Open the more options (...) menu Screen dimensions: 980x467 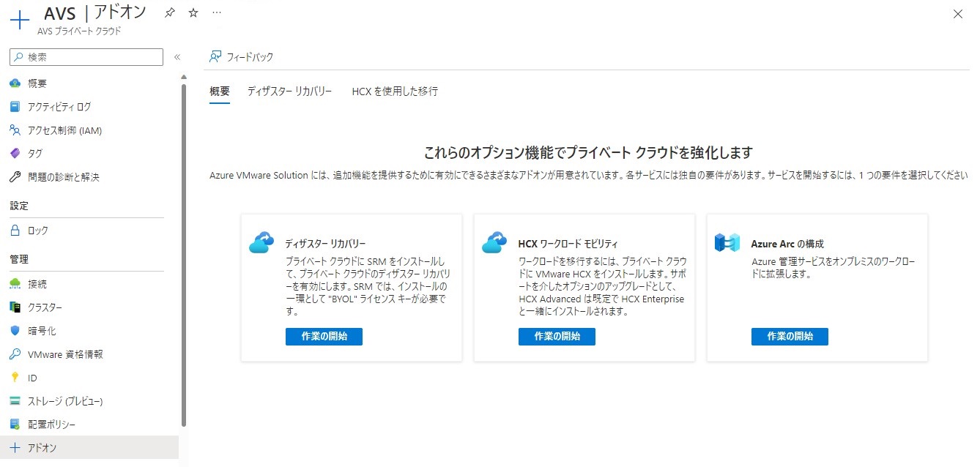point(216,12)
